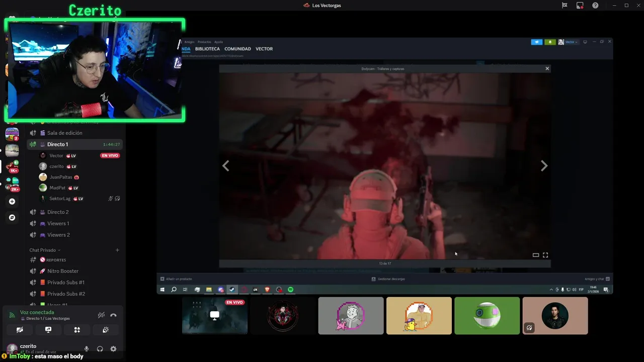644x362 pixels.
Task: Open VECTOR profile tab in Steam
Action: click(x=264, y=49)
